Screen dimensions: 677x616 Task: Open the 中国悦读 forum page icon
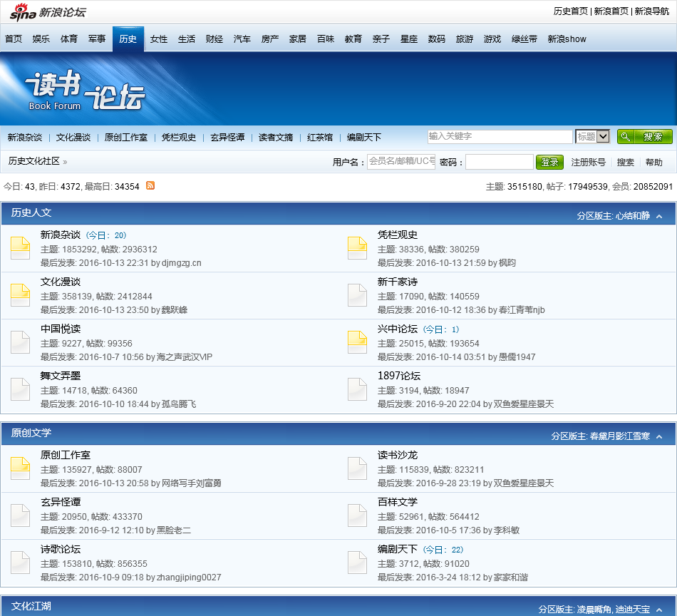[x=20, y=342]
